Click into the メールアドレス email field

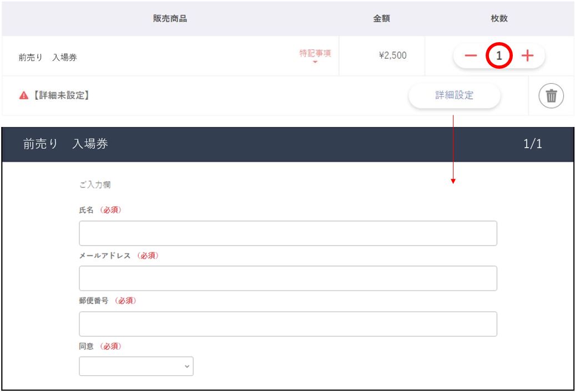coord(287,278)
